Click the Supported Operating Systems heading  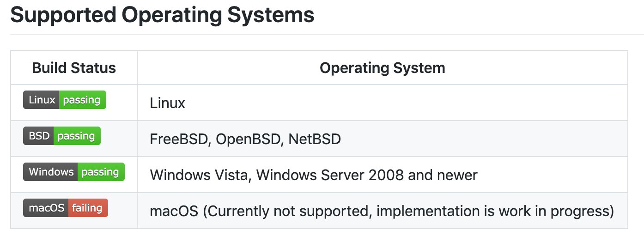point(162,15)
